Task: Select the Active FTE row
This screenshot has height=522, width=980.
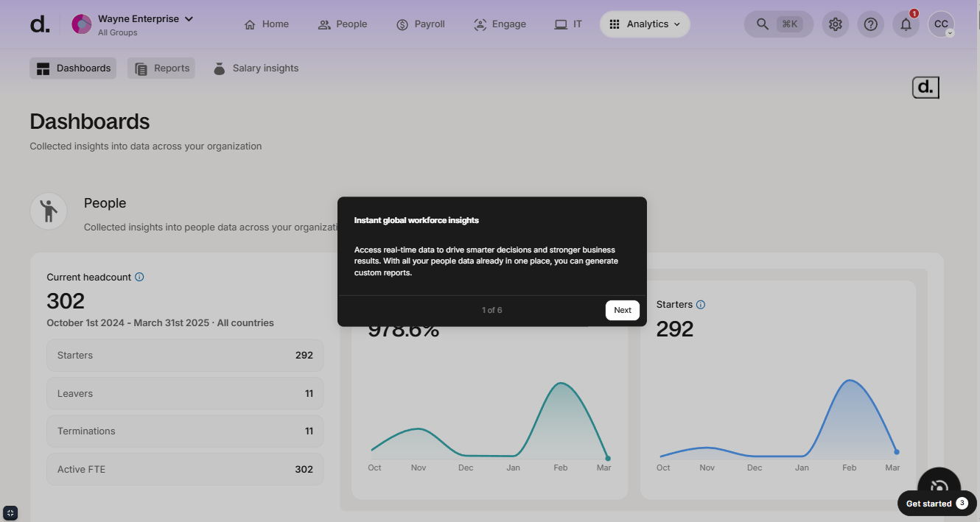Action: click(185, 469)
